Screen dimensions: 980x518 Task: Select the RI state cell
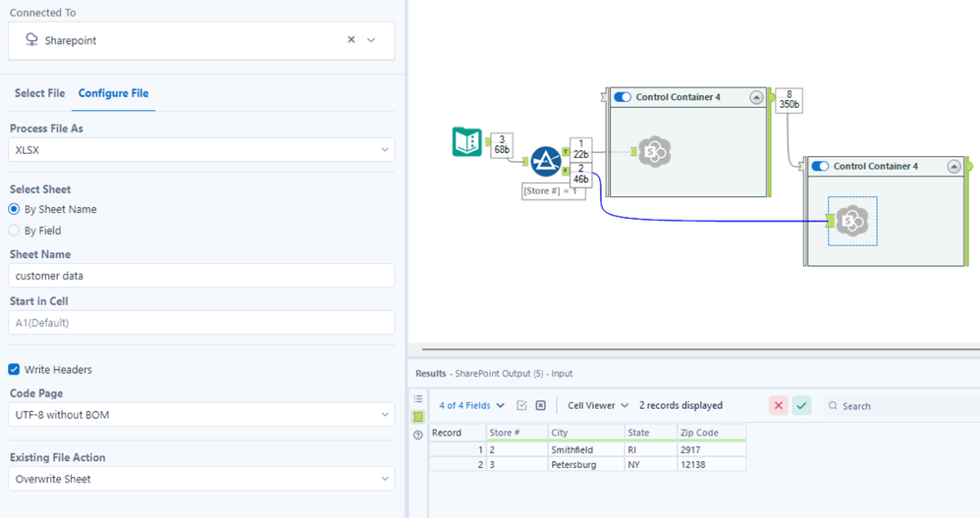(651, 449)
